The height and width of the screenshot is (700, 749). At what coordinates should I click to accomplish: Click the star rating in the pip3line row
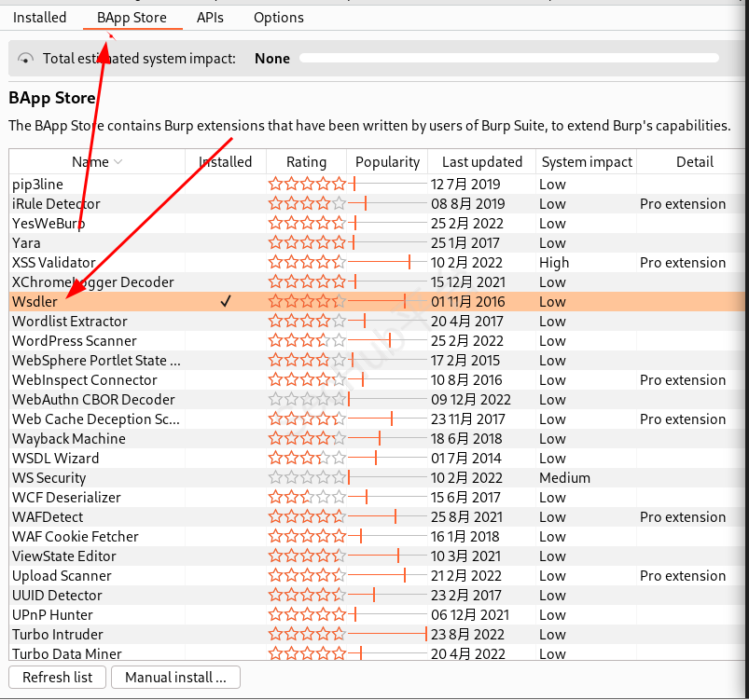(x=307, y=185)
